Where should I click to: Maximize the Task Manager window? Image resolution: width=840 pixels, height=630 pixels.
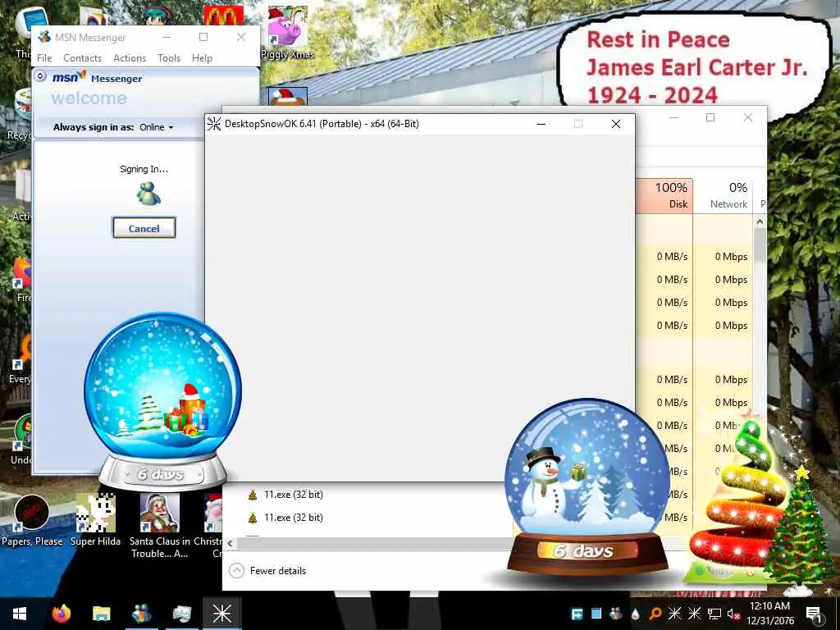pos(710,118)
